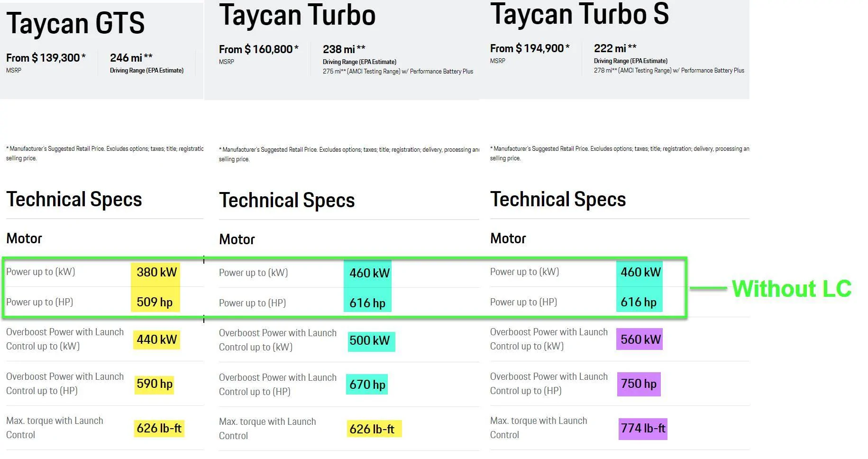868x459 pixels.
Task: Click Technical Specs heading under Taycan Turbo S
Action: (x=558, y=200)
